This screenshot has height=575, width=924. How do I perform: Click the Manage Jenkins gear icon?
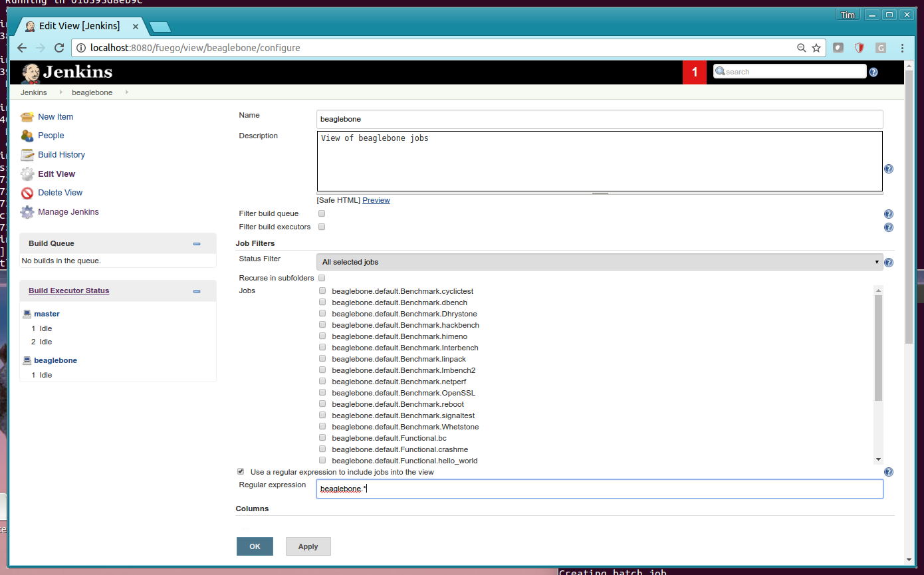[x=27, y=212]
